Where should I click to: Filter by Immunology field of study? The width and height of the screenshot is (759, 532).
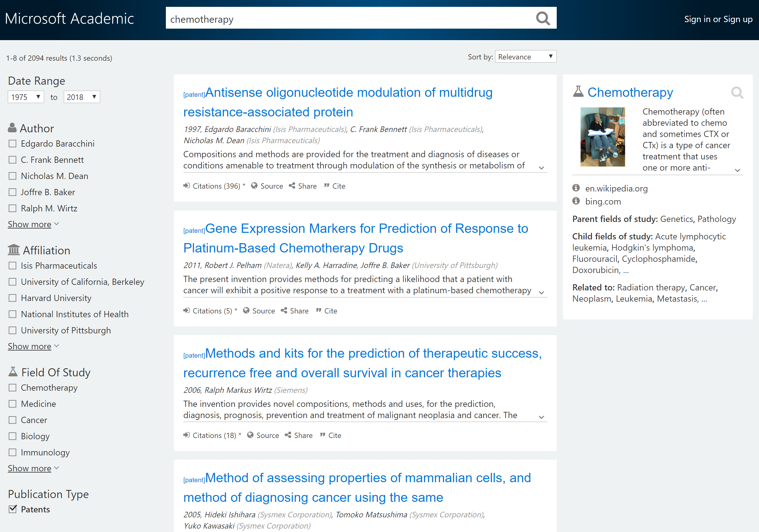[x=12, y=452]
